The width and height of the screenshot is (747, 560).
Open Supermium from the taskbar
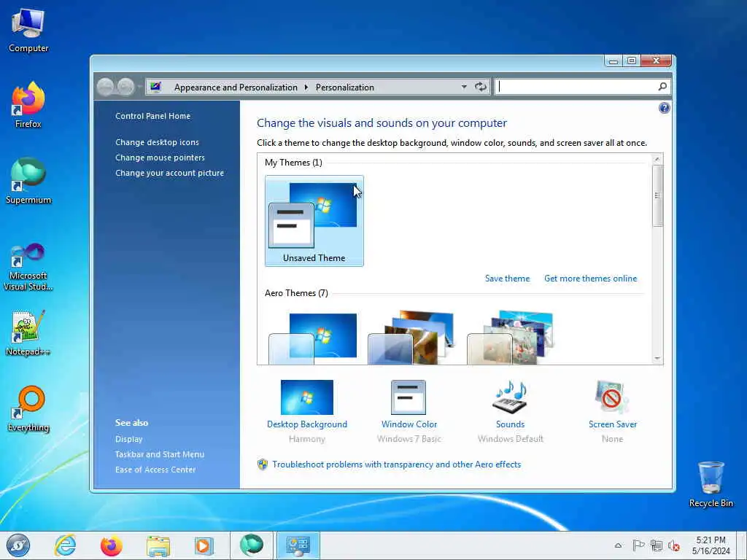pos(251,545)
